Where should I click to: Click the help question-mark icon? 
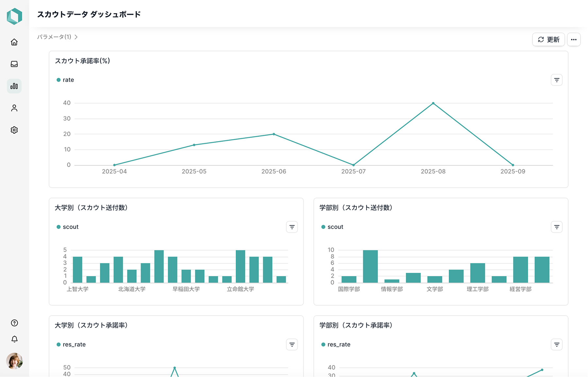(x=14, y=323)
